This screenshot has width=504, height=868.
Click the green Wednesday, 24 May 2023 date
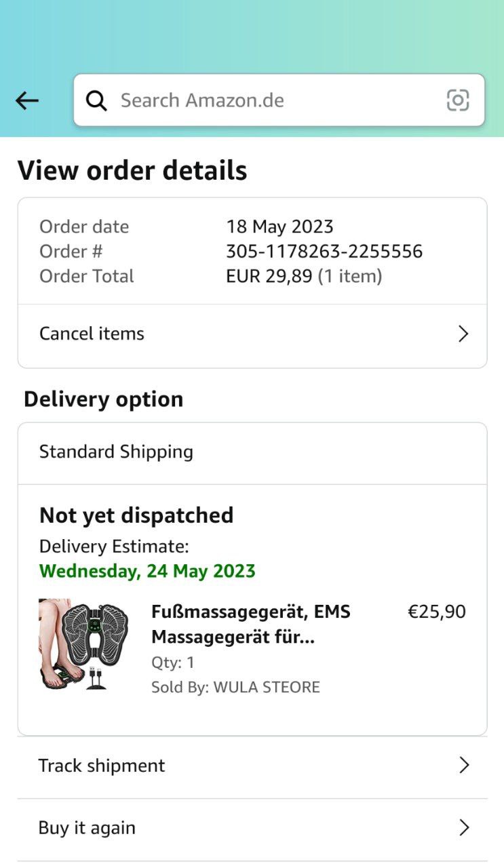pyautogui.click(x=147, y=571)
